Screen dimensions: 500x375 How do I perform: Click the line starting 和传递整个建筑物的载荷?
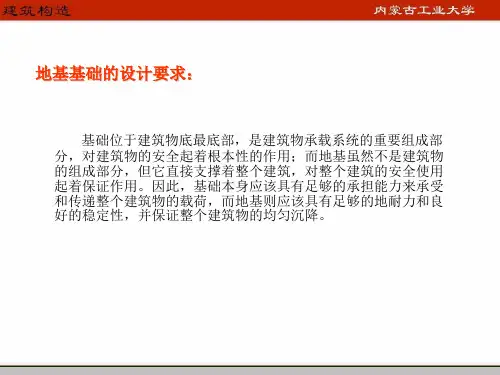tap(249, 201)
